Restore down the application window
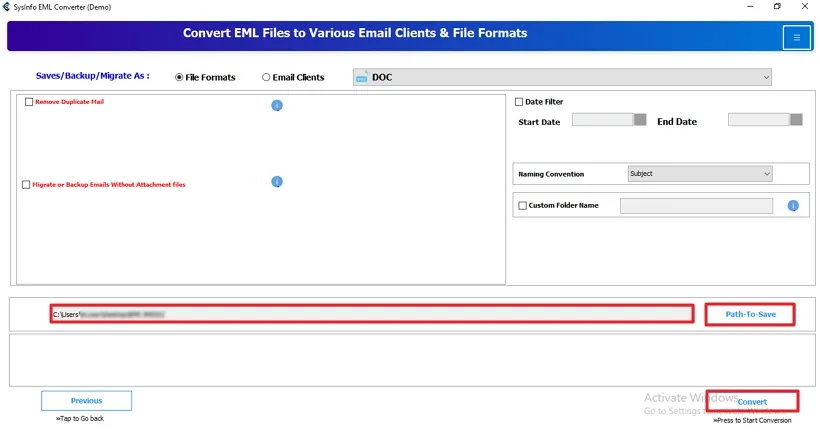 tap(777, 7)
